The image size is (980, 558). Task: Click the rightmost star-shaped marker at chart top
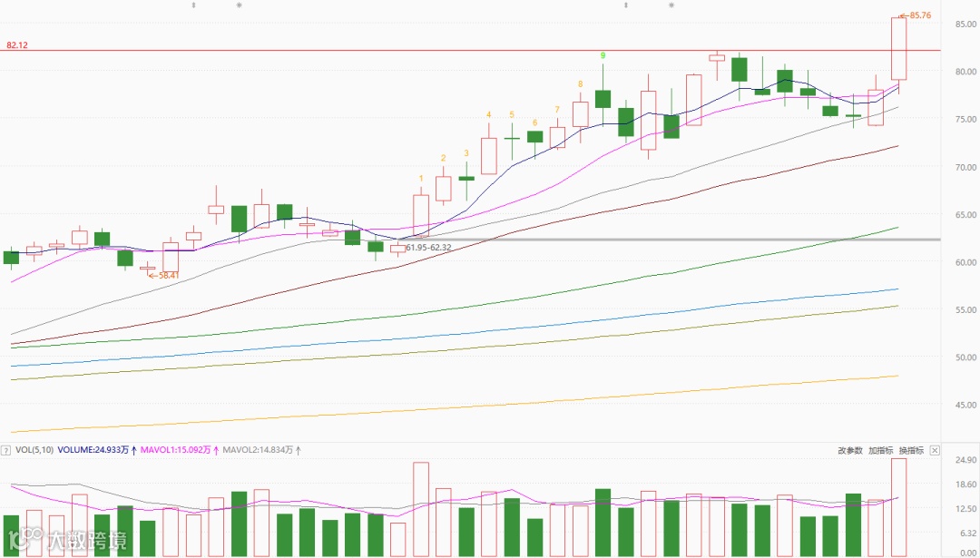671,5
